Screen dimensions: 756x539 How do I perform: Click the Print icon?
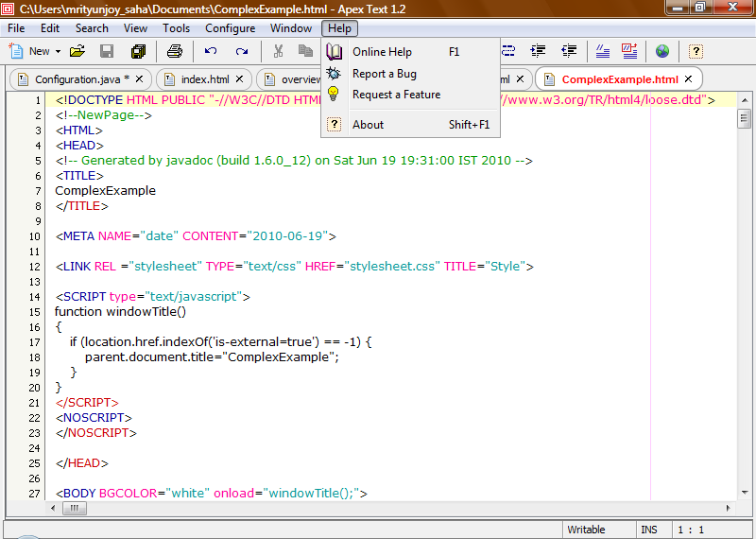click(x=175, y=51)
